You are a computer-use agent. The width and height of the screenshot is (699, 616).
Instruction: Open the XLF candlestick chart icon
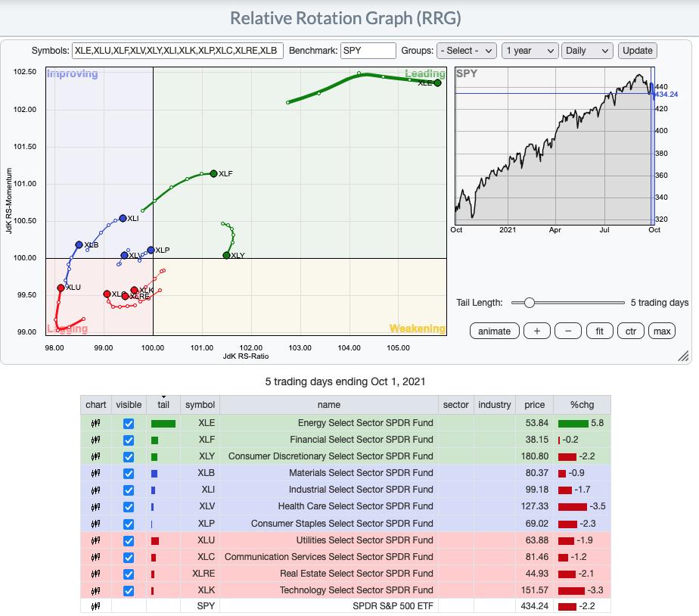[95, 440]
